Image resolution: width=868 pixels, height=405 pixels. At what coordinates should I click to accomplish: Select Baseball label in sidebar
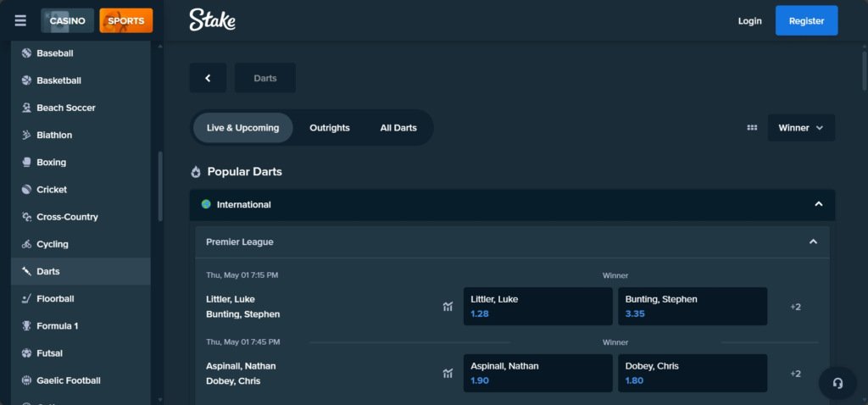(55, 53)
